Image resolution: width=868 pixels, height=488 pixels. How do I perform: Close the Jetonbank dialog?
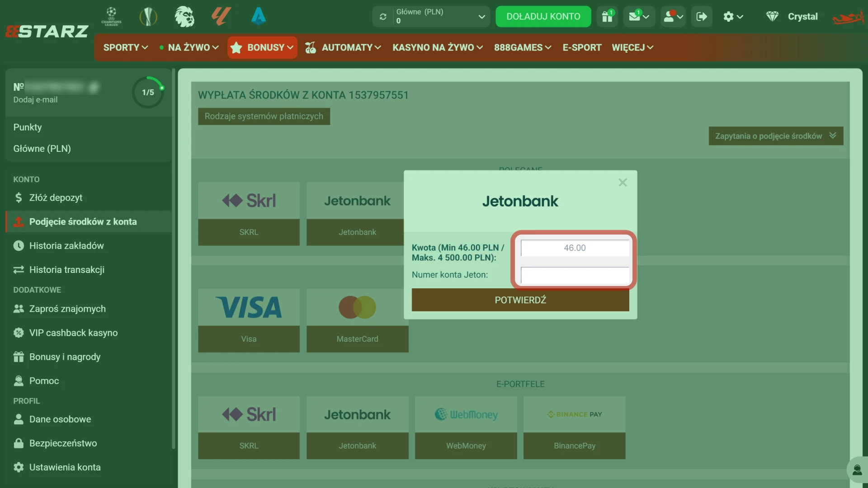[x=623, y=183]
